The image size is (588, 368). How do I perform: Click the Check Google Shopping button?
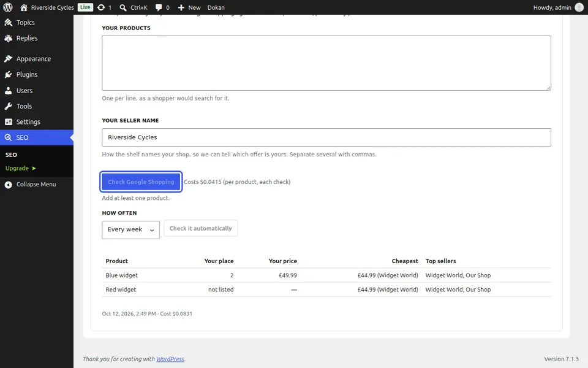141,182
